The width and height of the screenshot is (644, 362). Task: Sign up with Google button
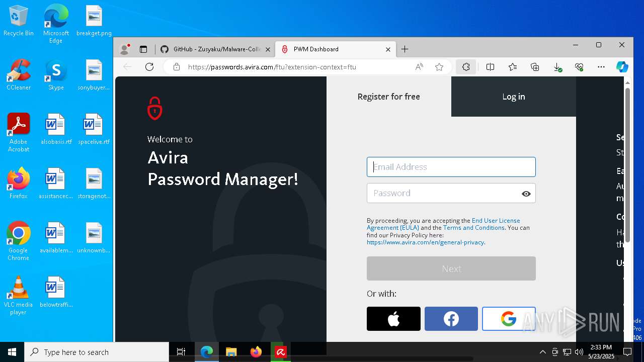pyautogui.click(x=509, y=319)
